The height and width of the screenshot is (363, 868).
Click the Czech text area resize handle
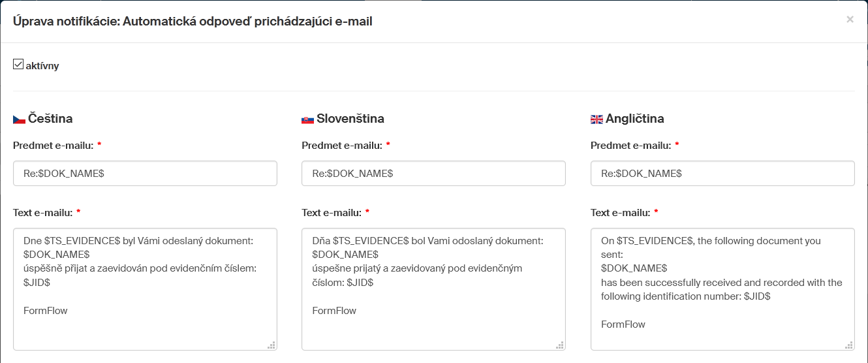[x=271, y=345]
